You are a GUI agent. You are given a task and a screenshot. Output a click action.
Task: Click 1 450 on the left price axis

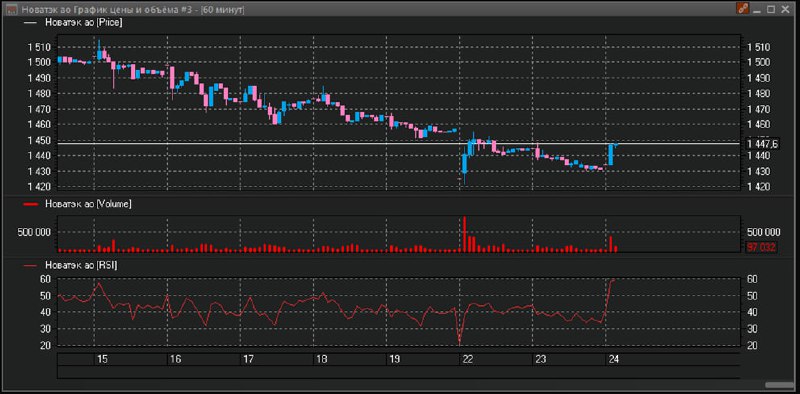pyautogui.click(x=40, y=140)
